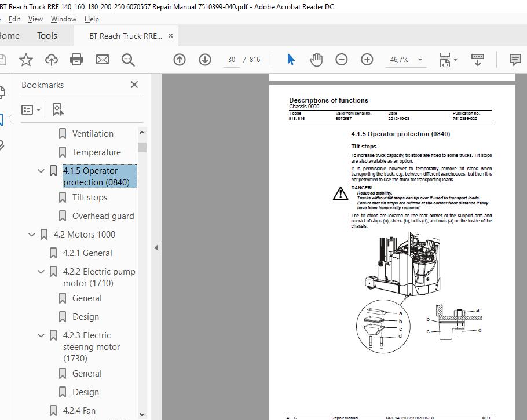
Task: Click bookmark icon beside Tilt stops
Action: point(63,198)
